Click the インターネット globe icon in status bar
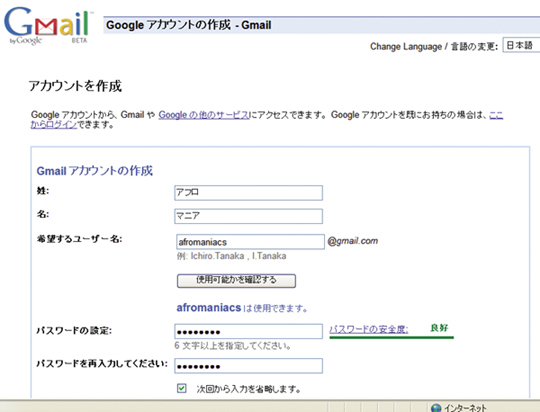The width and height of the screenshot is (540, 412). [x=436, y=408]
